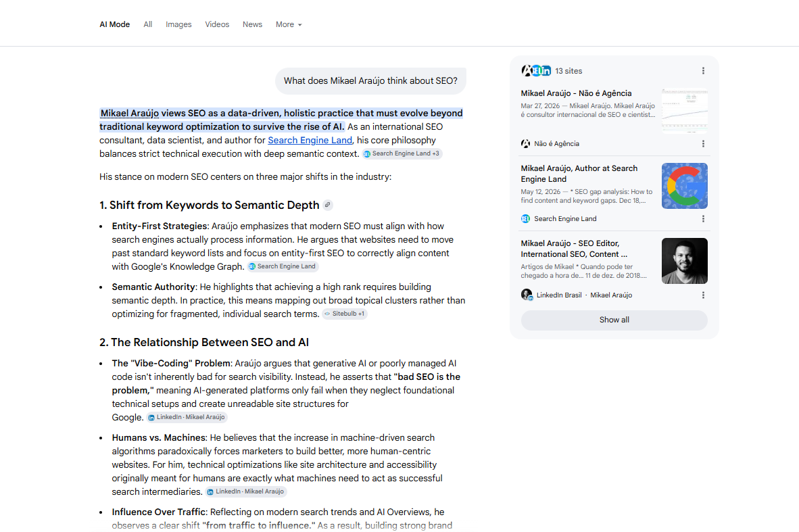This screenshot has height=532, width=799.
Task: Click 'Search Engine Land' source name label
Action: (x=565, y=218)
